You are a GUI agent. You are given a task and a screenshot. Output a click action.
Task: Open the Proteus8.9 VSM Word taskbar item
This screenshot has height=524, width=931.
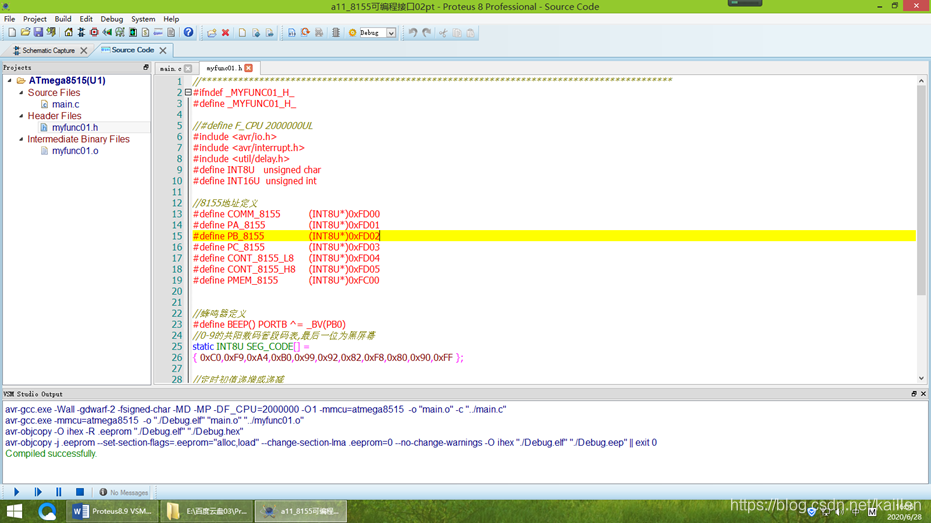click(x=113, y=511)
